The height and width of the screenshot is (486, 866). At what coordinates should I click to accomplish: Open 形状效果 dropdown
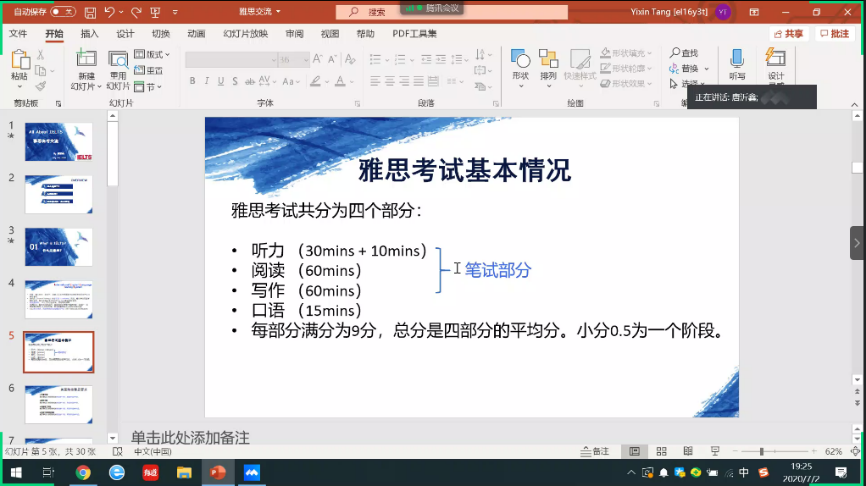tap(626, 83)
